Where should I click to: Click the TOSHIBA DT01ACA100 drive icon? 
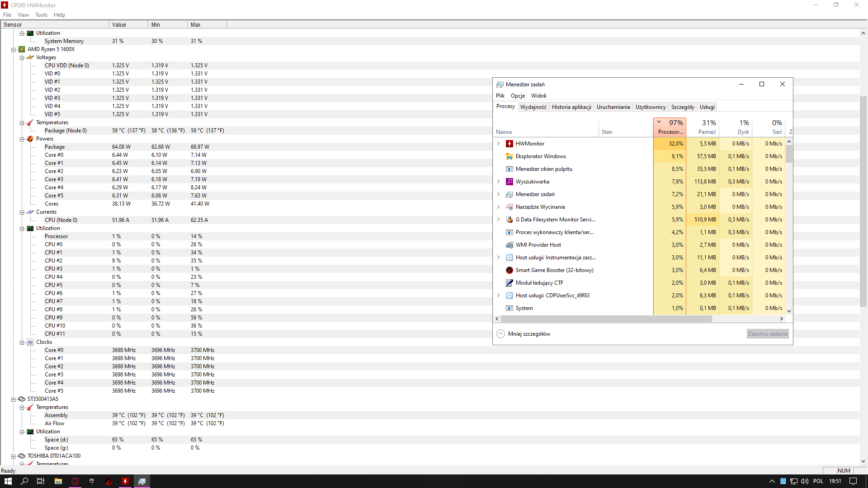[x=22, y=456]
